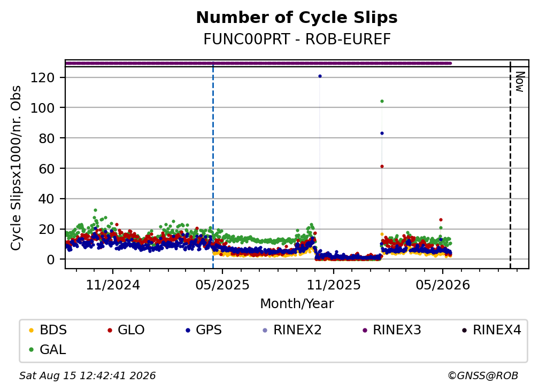Click the blue GPS outlier point near 83
539x392 pixels.
382,133
